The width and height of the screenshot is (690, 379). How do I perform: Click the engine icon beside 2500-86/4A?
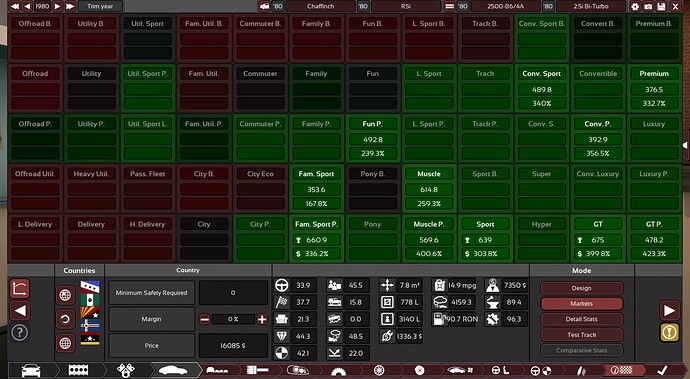click(x=449, y=6)
